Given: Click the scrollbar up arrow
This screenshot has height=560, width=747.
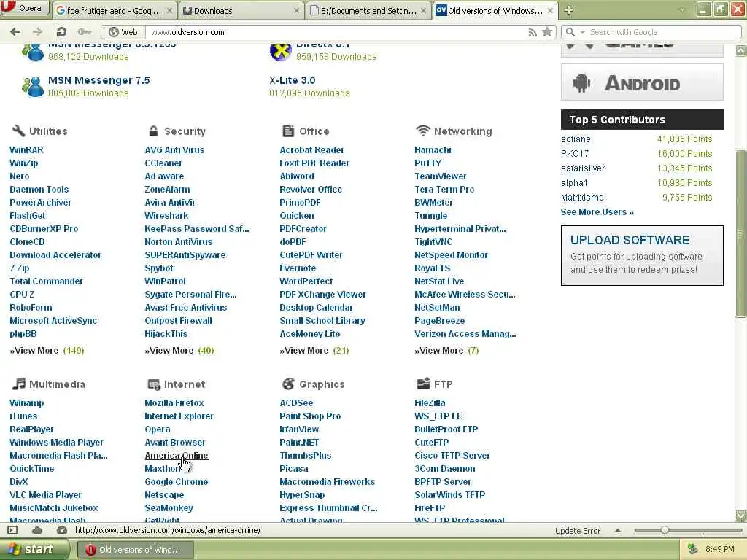Looking at the screenshot, I should pos(741,50).
